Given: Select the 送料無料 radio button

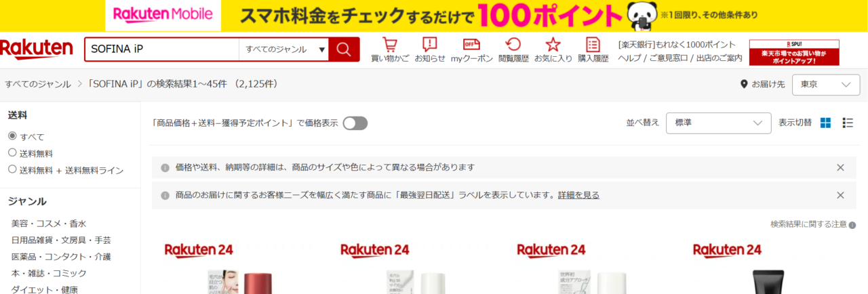Looking at the screenshot, I should tap(12, 153).
